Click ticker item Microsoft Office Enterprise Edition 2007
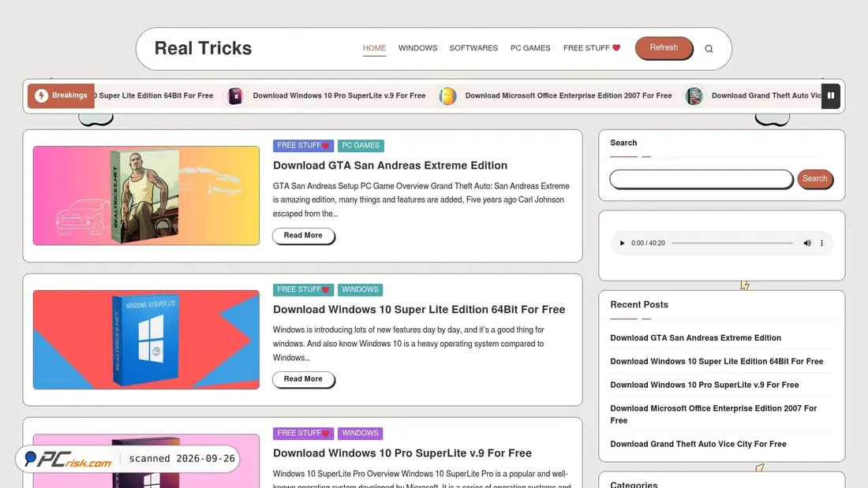 click(x=568, y=95)
